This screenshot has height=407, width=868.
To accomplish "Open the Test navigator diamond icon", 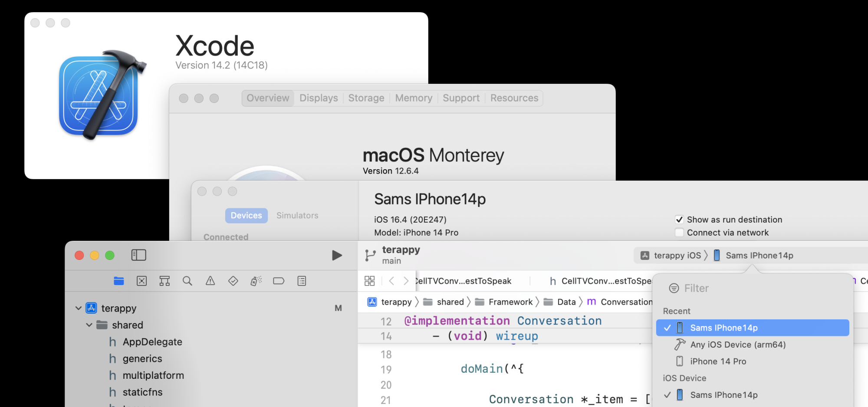I will point(233,281).
